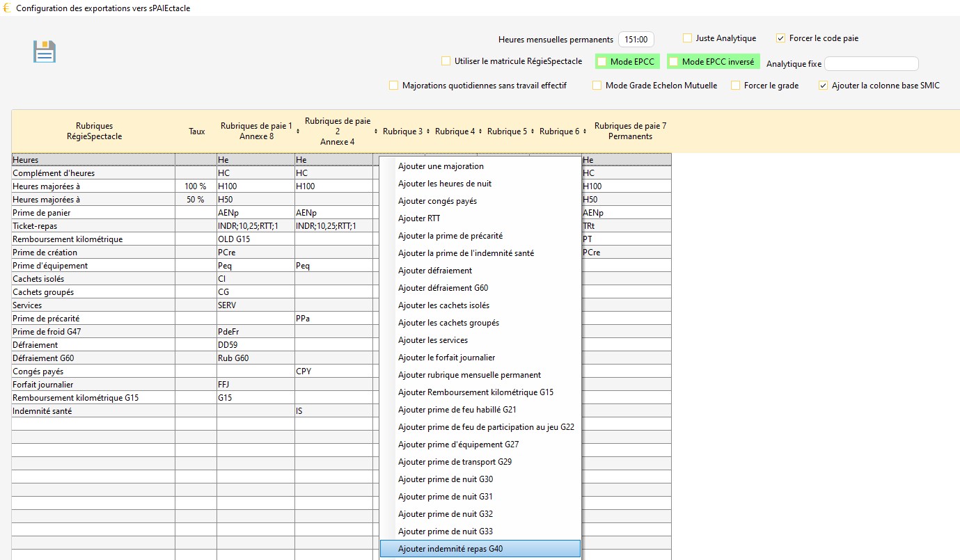Select Ajouter une majoration menu entry
Image resolution: width=960 pixels, height=560 pixels.
(441, 166)
